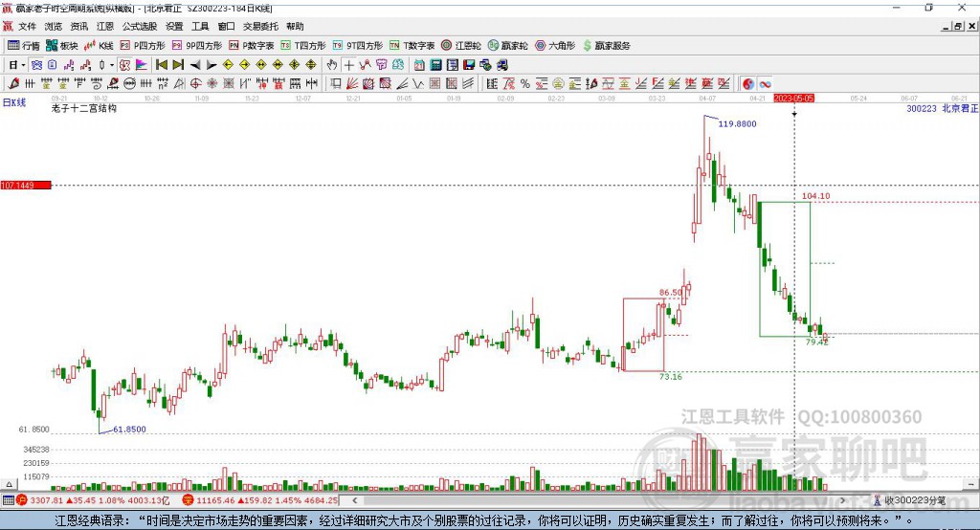Click the 老子十二宫结构 indicator label
The height and width of the screenshot is (530, 980).
[84, 108]
